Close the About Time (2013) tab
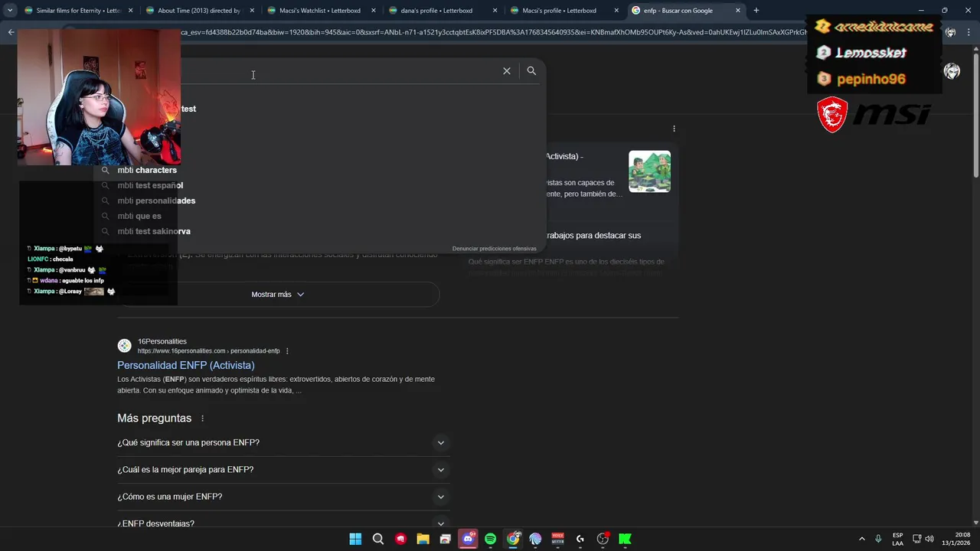This screenshot has width=980, height=551. [x=251, y=11]
